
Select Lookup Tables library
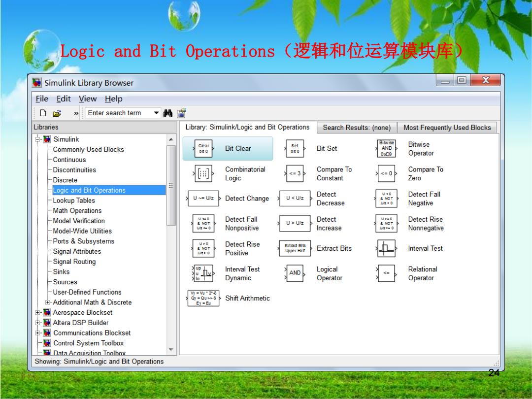point(74,200)
